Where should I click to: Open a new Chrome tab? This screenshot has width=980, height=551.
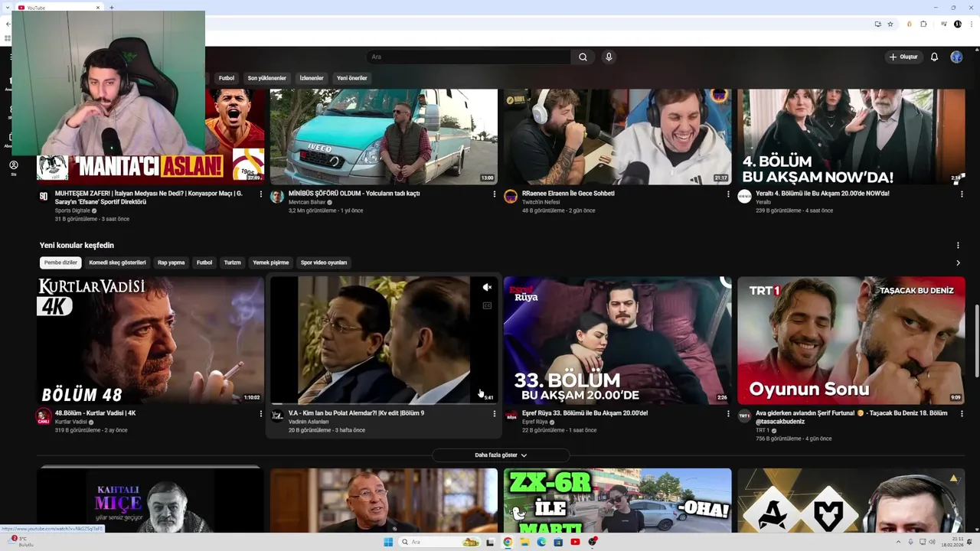[x=112, y=8]
